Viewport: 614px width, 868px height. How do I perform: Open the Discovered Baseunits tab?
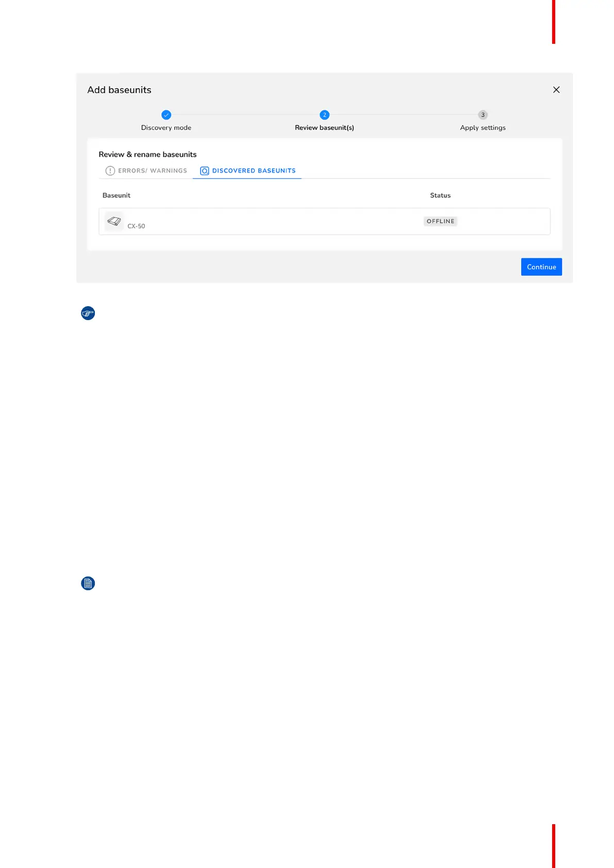click(247, 171)
